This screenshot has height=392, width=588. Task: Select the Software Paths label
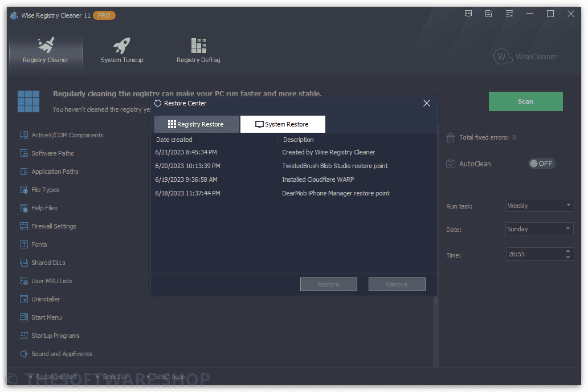(x=52, y=153)
